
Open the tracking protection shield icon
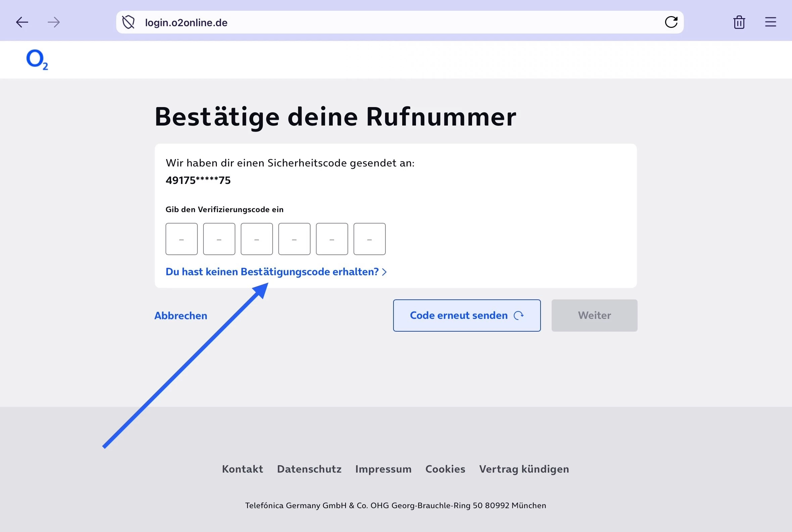coord(128,22)
